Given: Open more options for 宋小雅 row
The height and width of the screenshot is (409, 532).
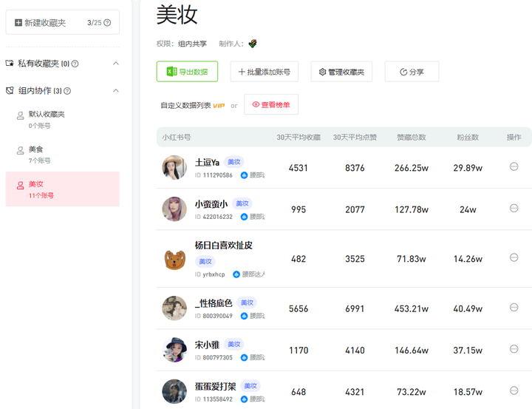Looking at the screenshot, I should [x=514, y=349].
